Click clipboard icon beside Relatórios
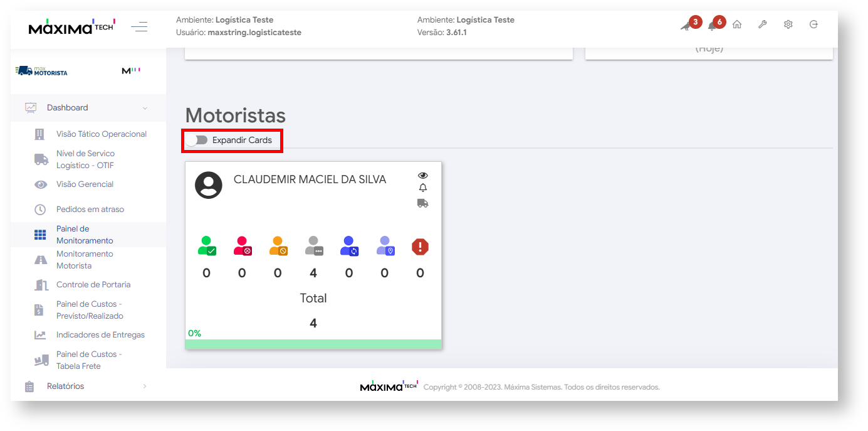The width and height of the screenshot is (868, 431). tap(29, 386)
